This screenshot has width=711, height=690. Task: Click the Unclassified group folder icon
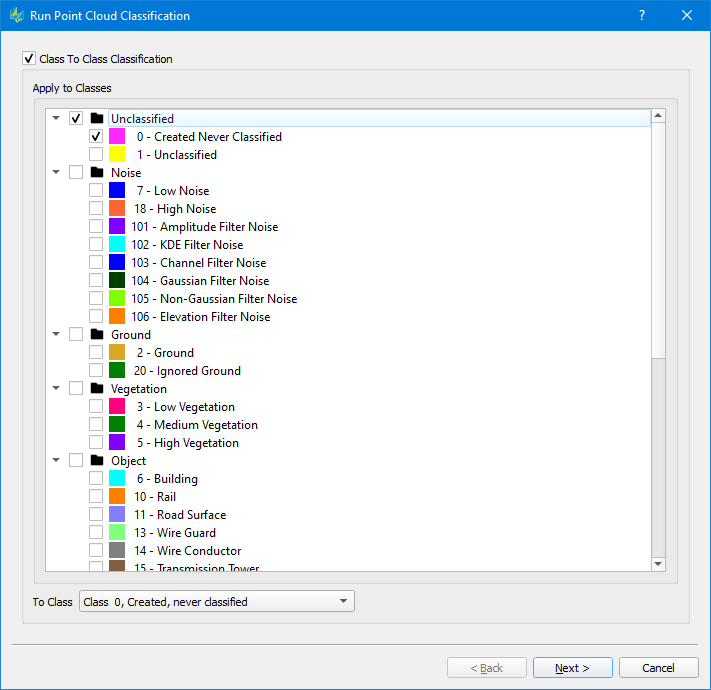97,119
